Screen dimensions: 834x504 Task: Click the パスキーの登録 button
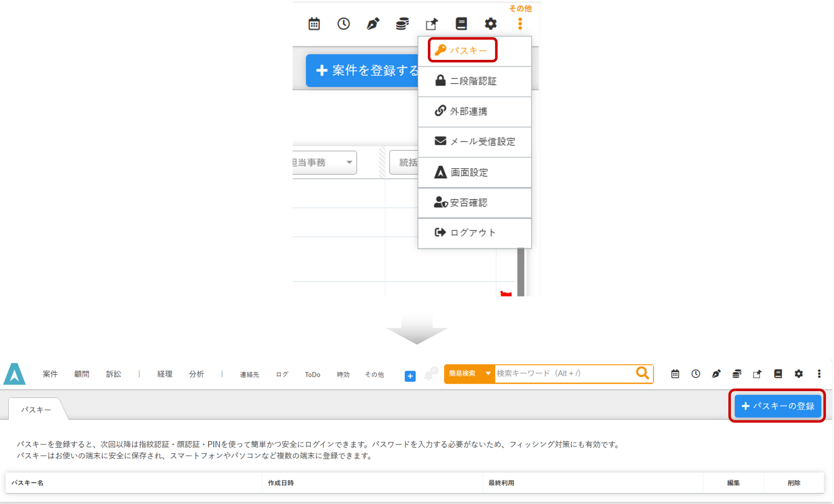777,406
